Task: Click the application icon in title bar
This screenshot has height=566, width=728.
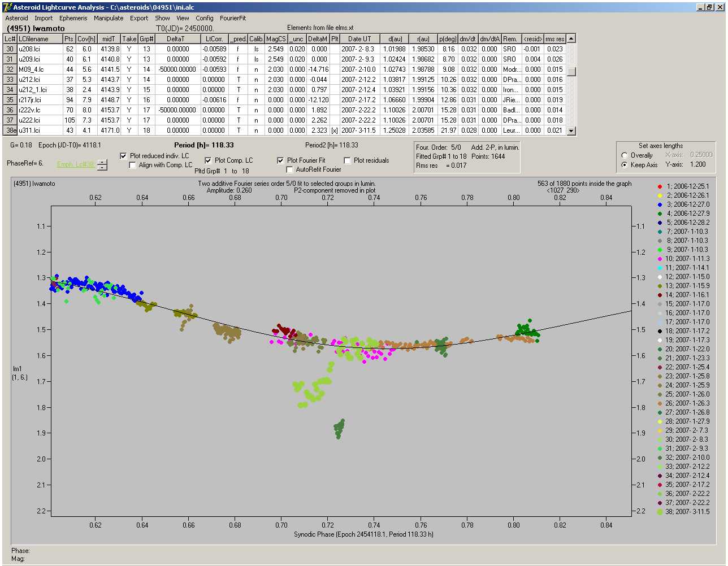Action: tap(7, 7)
